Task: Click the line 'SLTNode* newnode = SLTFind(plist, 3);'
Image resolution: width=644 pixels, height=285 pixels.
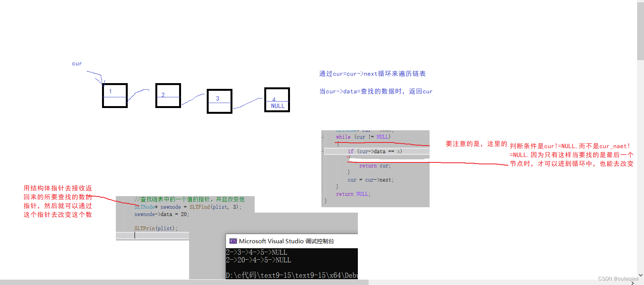Action: tap(188, 207)
